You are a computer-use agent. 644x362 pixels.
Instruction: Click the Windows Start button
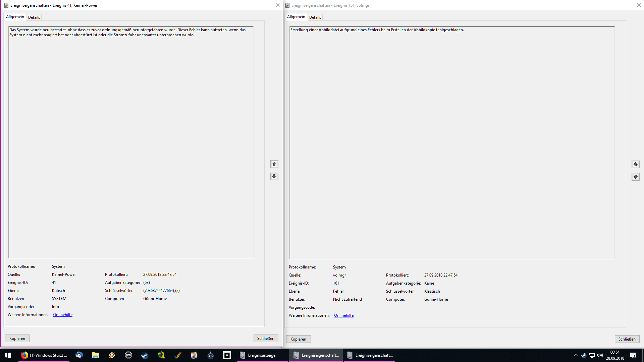(x=8, y=355)
